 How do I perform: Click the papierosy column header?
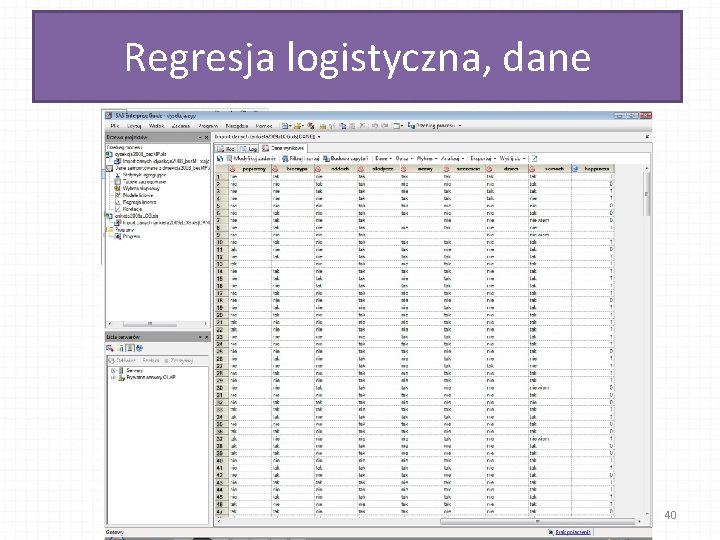(x=250, y=169)
